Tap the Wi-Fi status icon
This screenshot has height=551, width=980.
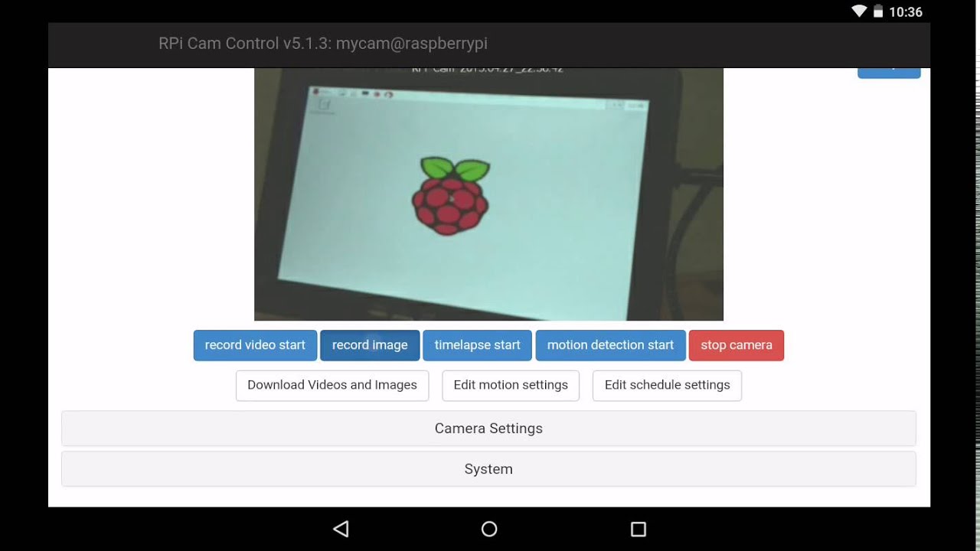[x=859, y=11]
